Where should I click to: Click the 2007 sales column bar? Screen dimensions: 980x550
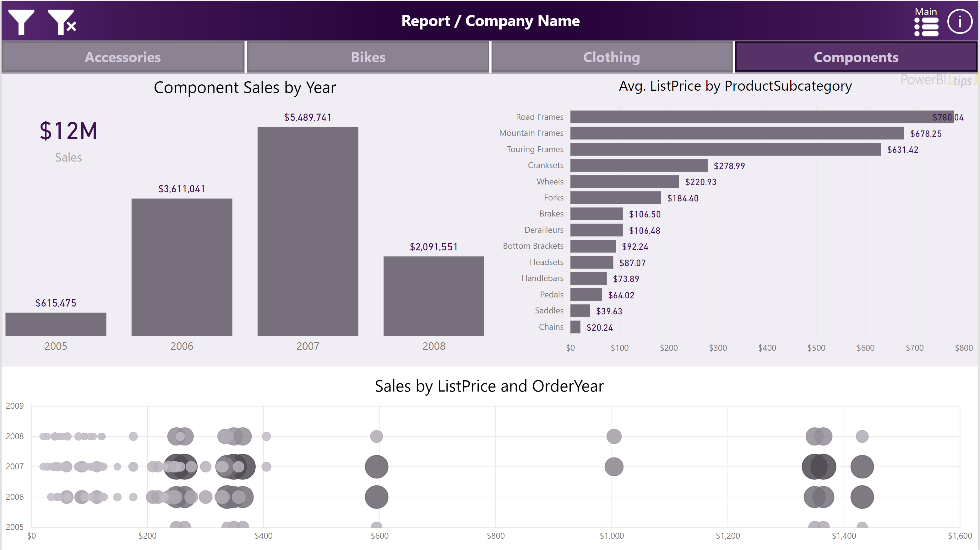pos(308,231)
